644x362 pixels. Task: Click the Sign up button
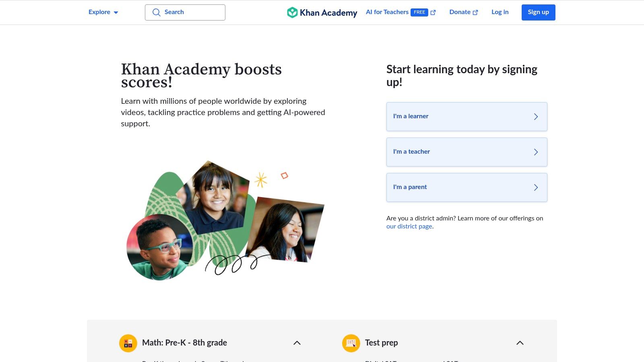pyautogui.click(x=539, y=12)
